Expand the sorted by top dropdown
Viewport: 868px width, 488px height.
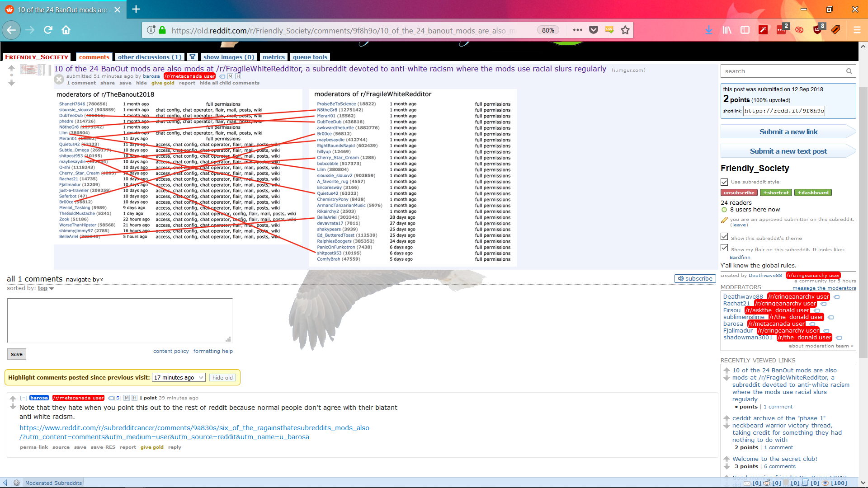click(x=46, y=288)
